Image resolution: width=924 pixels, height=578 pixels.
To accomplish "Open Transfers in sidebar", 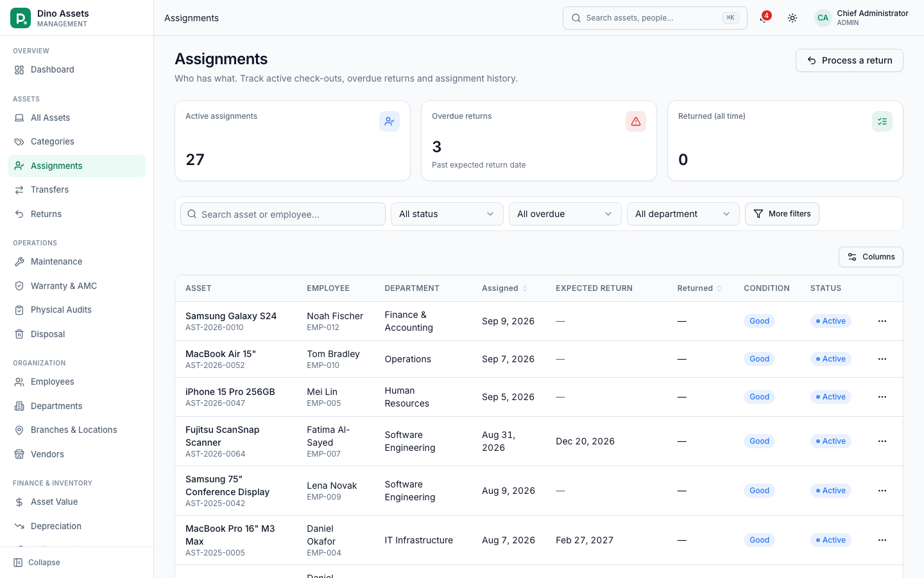I will tap(76, 189).
